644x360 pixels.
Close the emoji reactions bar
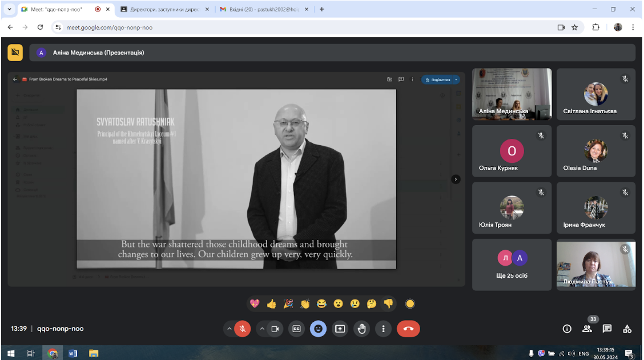[319, 329]
